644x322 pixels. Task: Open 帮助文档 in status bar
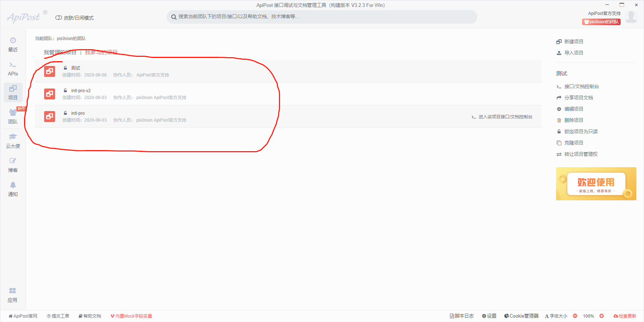pyautogui.click(x=90, y=316)
